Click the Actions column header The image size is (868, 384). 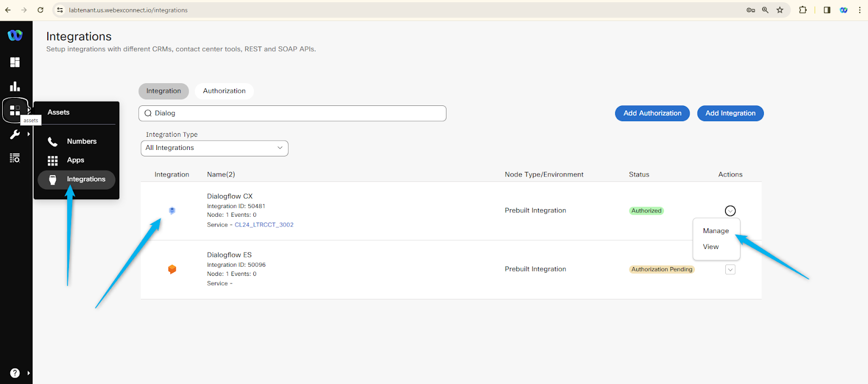tap(730, 175)
